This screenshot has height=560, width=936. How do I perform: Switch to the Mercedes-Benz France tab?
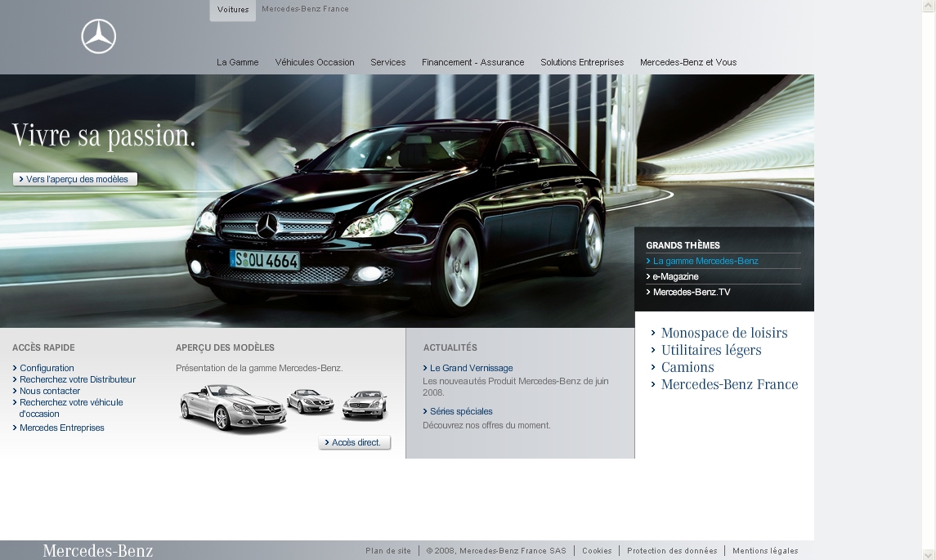click(x=305, y=9)
